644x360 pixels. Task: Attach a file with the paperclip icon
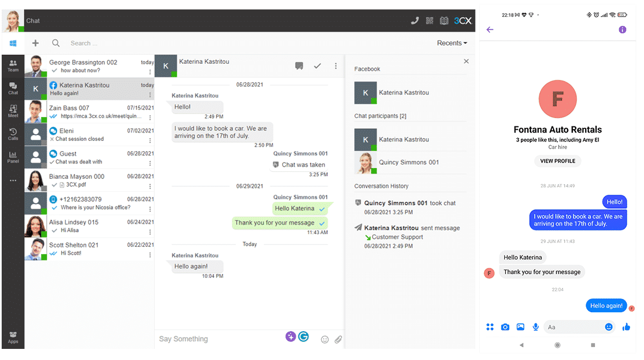pos(338,339)
